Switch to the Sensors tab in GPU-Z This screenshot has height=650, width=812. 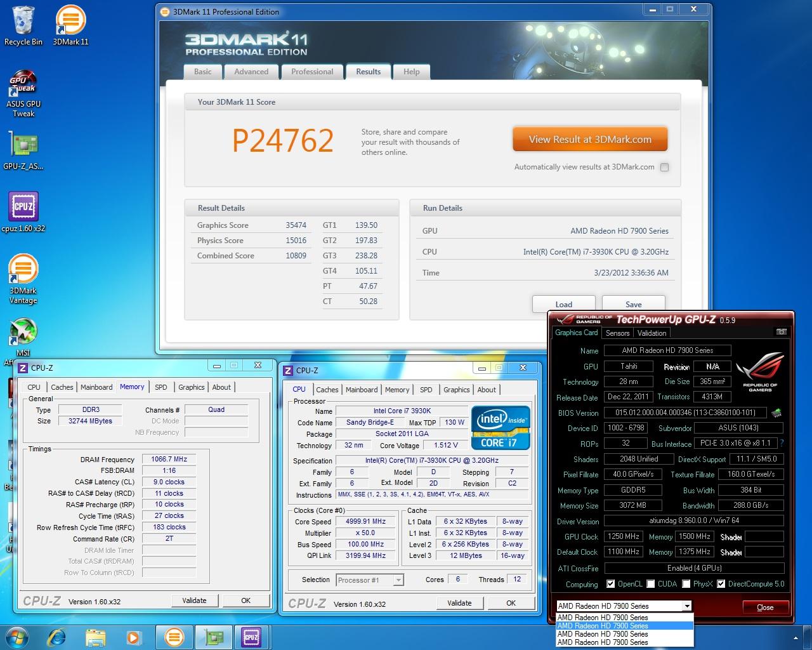[617, 333]
